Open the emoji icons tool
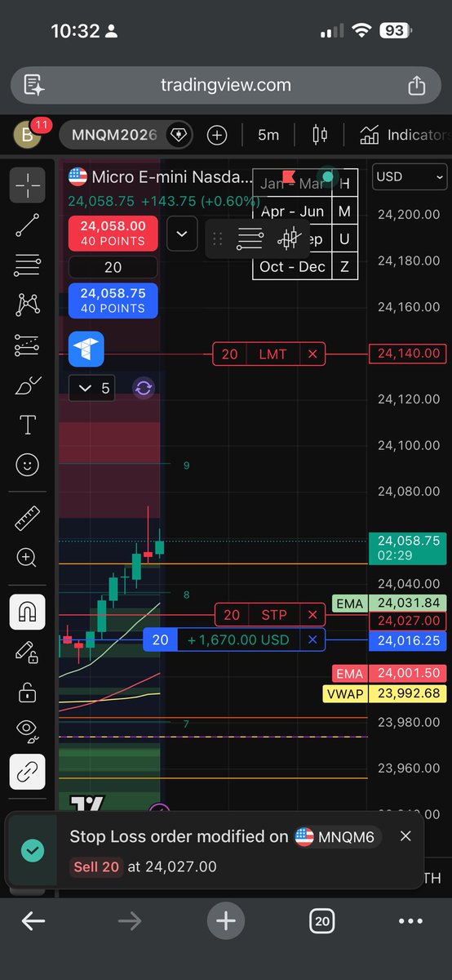The height and width of the screenshot is (980, 452). pyautogui.click(x=27, y=465)
